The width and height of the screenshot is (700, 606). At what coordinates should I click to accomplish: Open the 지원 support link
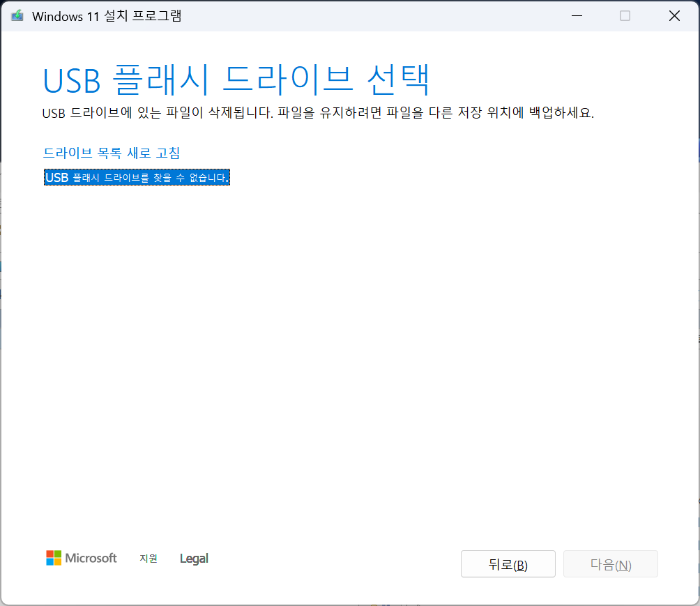tap(149, 558)
